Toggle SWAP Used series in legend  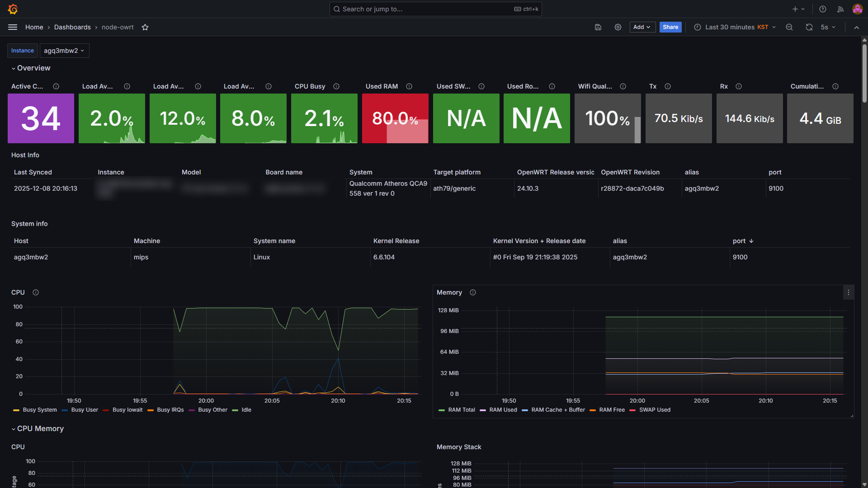[655, 410]
